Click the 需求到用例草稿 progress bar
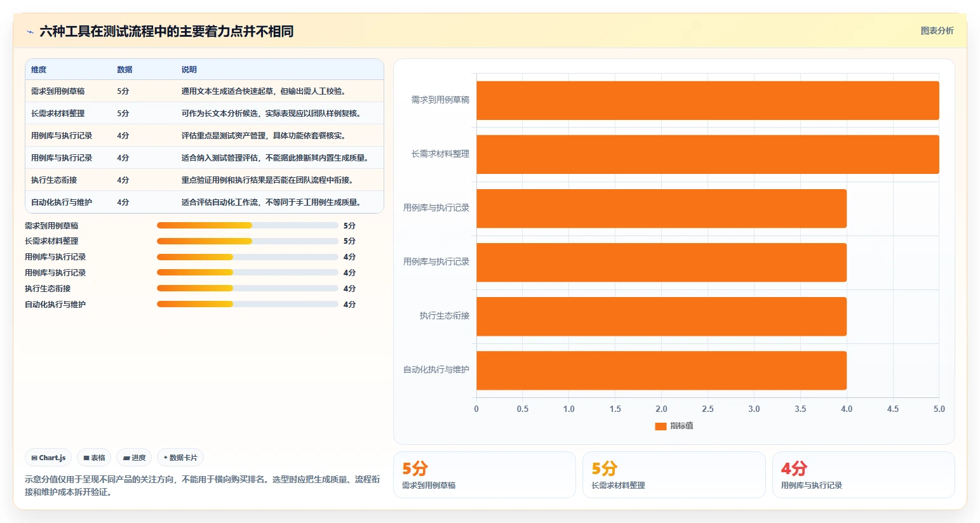The height and width of the screenshot is (523, 980). click(248, 225)
